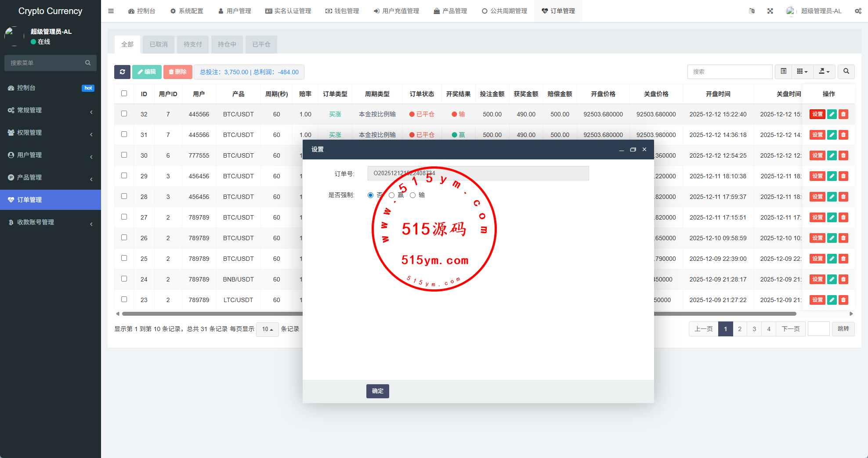
Task: Open 钱包管理 in top navigation
Action: pos(342,11)
